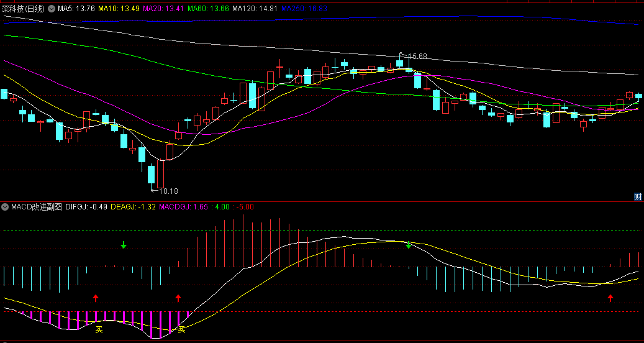The height and width of the screenshot is (343, 644).
Task: Click the MA10: 13.49 indicator label
Action: tap(118, 9)
